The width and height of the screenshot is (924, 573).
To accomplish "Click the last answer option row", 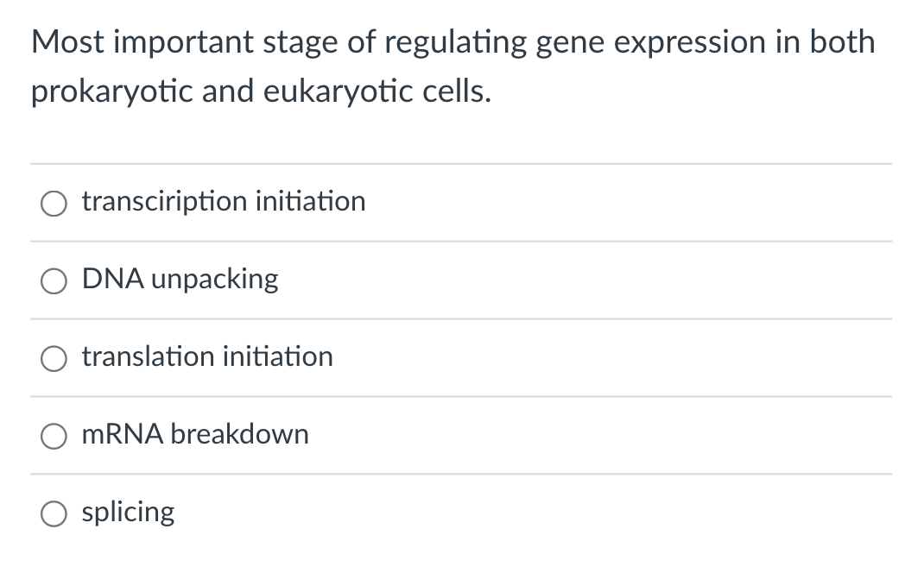I will coord(462,513).
